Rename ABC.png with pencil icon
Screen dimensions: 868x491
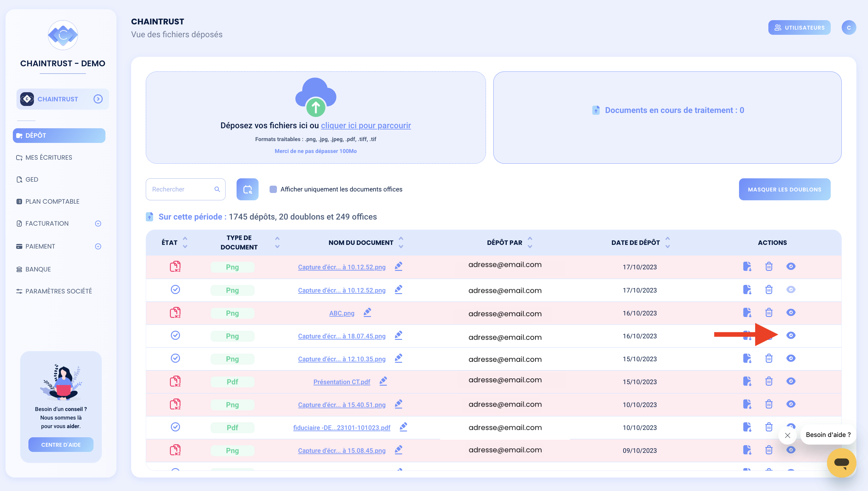pos(367,312)
